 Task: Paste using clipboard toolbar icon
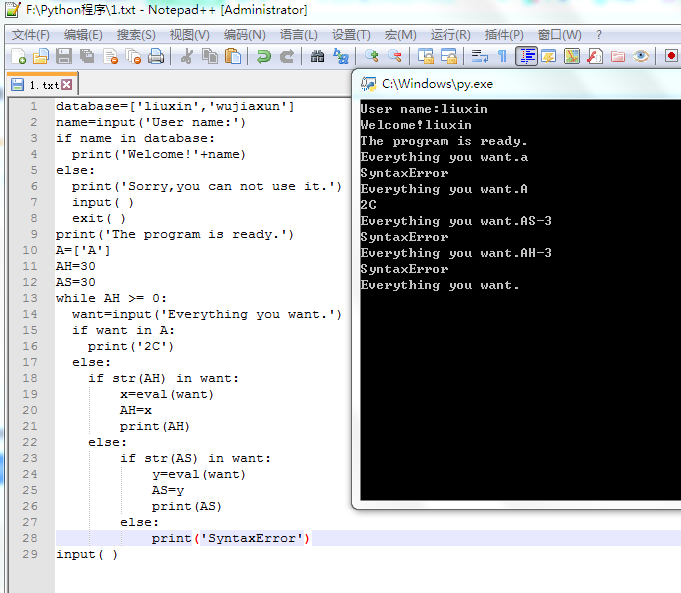(233, 56)
